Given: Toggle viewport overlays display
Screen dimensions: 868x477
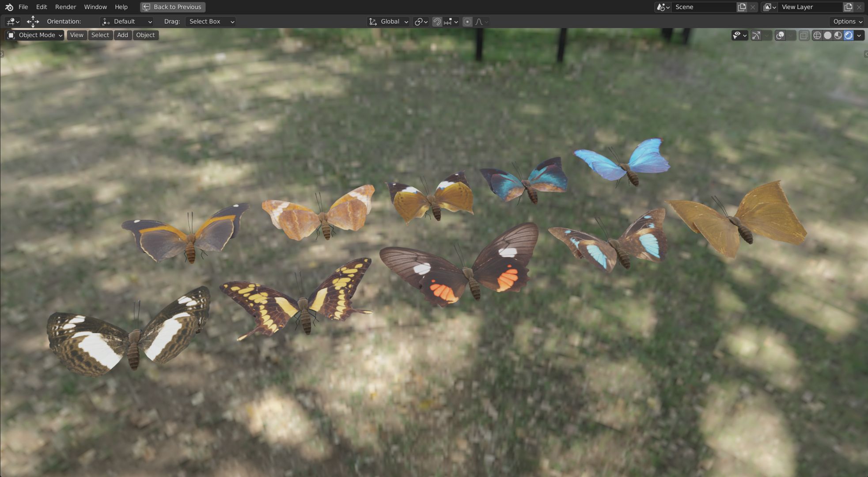Looking at the screenshot, I should (780, 35).
